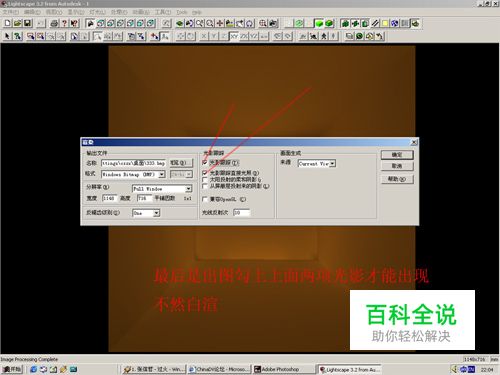Open the Windows Bitmap (BMP) format dropdown

161,174
